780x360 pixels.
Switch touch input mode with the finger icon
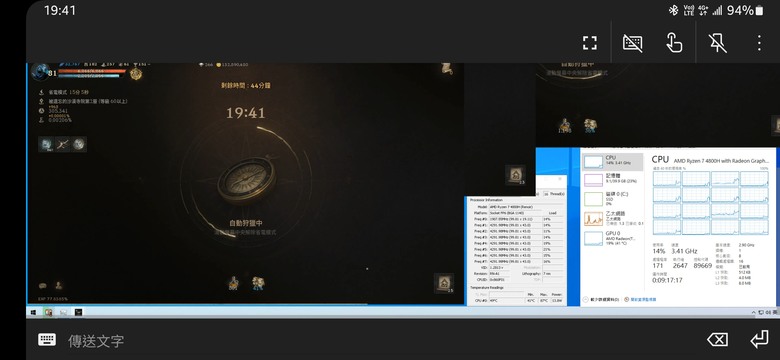674,43
